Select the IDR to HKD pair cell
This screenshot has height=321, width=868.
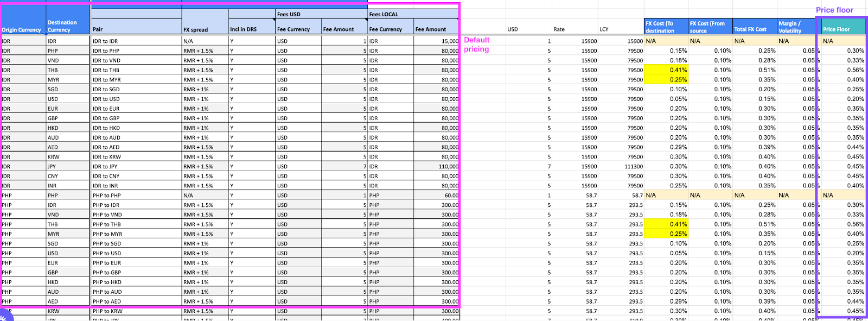pyautogui.click(x=136, y=128)
